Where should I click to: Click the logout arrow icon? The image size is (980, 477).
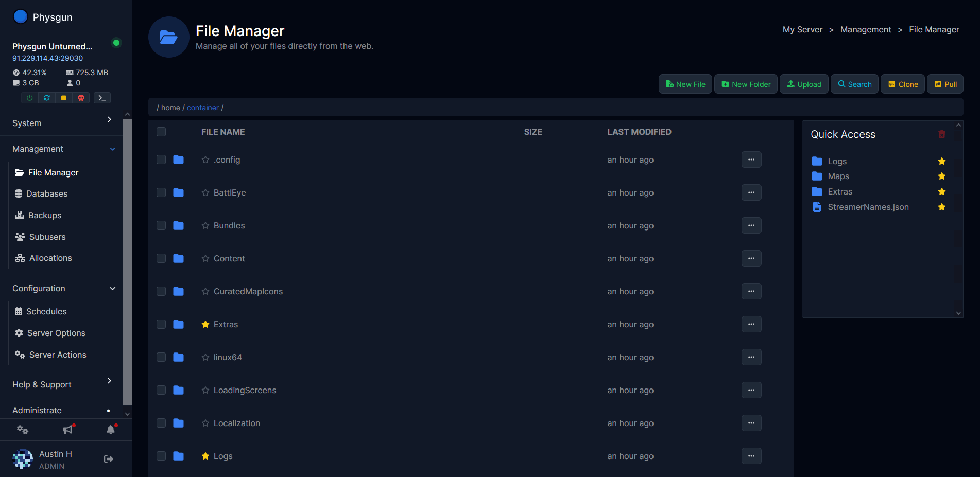108,459
